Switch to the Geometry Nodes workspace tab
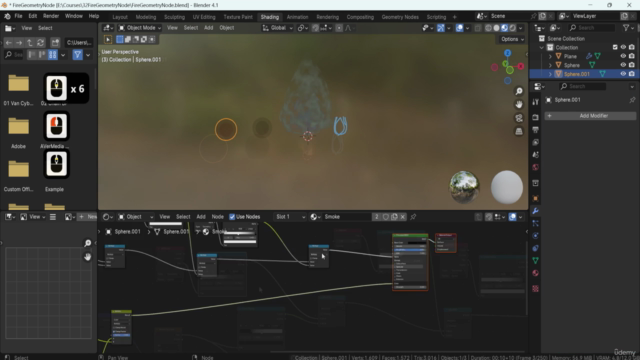 (400, 17)
